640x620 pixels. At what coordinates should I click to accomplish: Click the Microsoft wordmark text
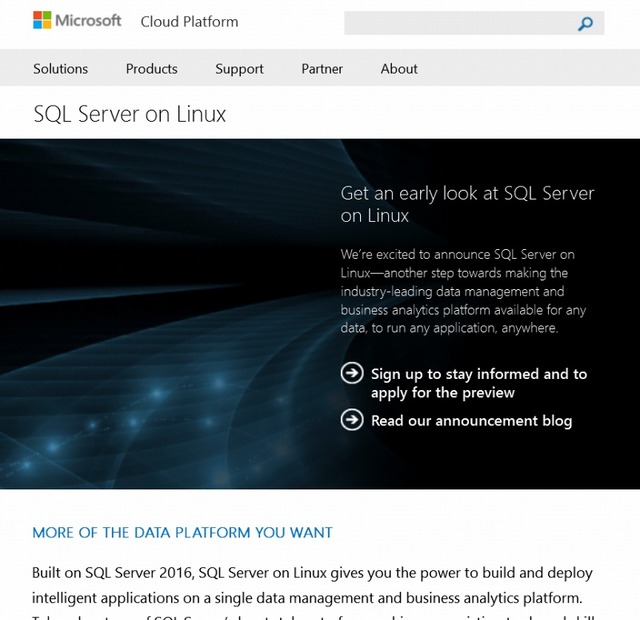(x=88, y=20)
